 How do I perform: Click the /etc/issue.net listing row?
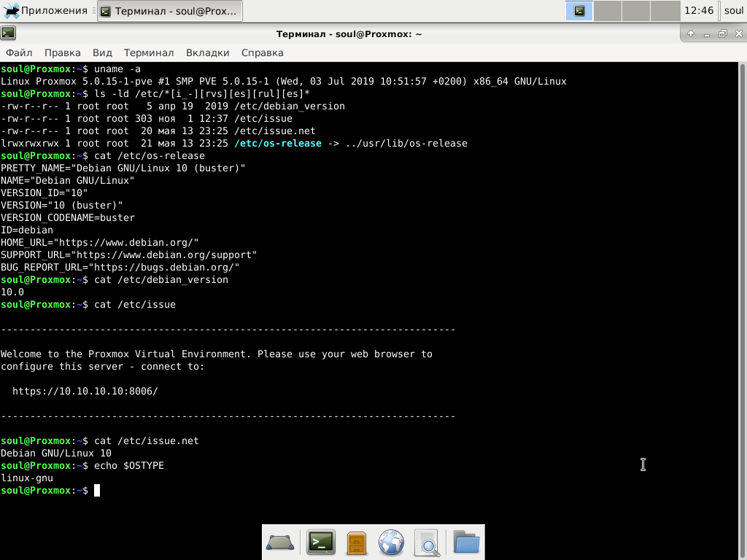point(158,131)
